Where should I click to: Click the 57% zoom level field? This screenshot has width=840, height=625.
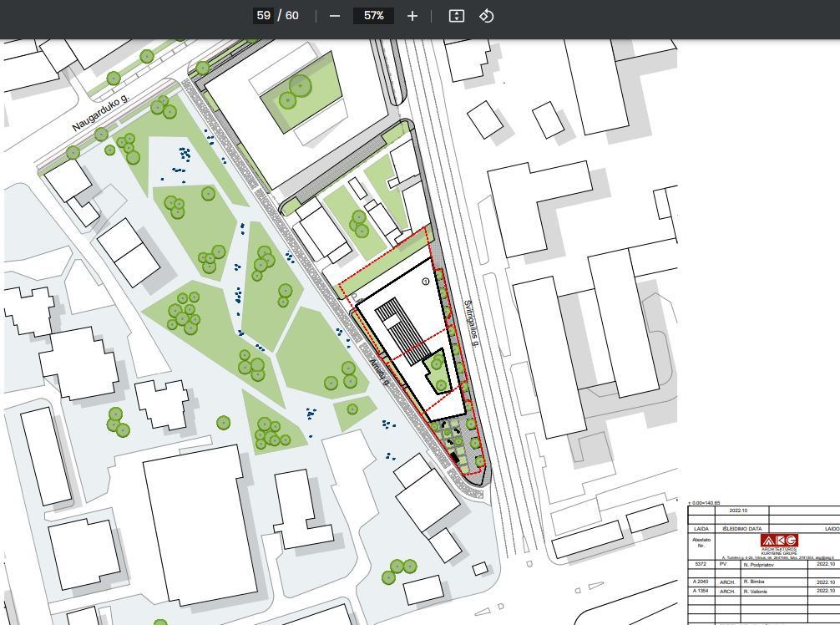coord(373,16)
